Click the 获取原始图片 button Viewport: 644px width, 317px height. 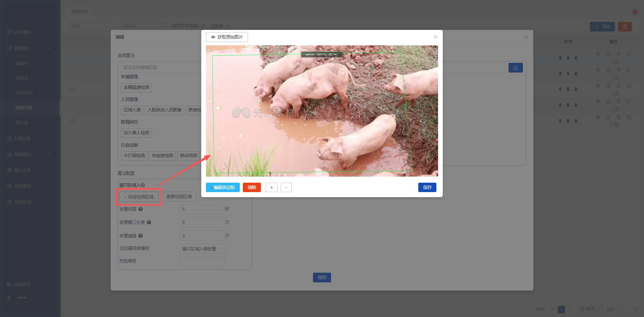click(227, 37)
